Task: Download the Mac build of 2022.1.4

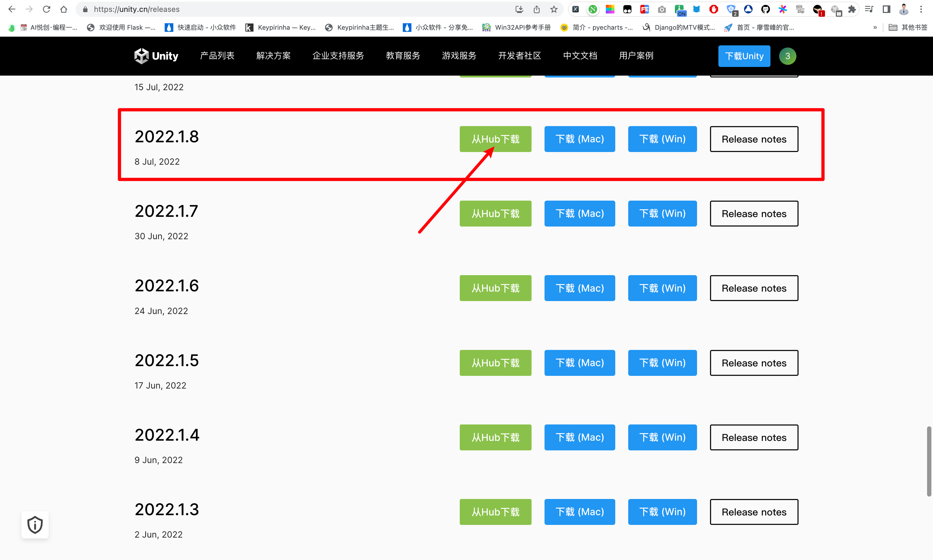Action: click(580, 437)
